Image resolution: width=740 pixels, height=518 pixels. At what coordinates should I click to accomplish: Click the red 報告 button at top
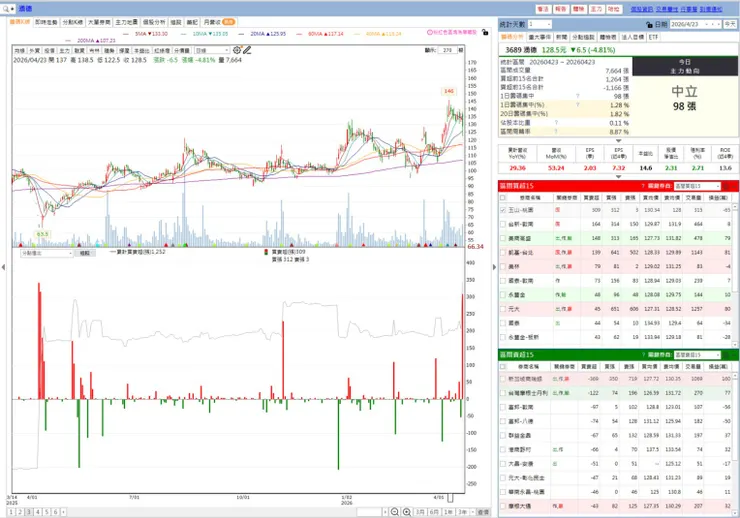pos(561,9)
